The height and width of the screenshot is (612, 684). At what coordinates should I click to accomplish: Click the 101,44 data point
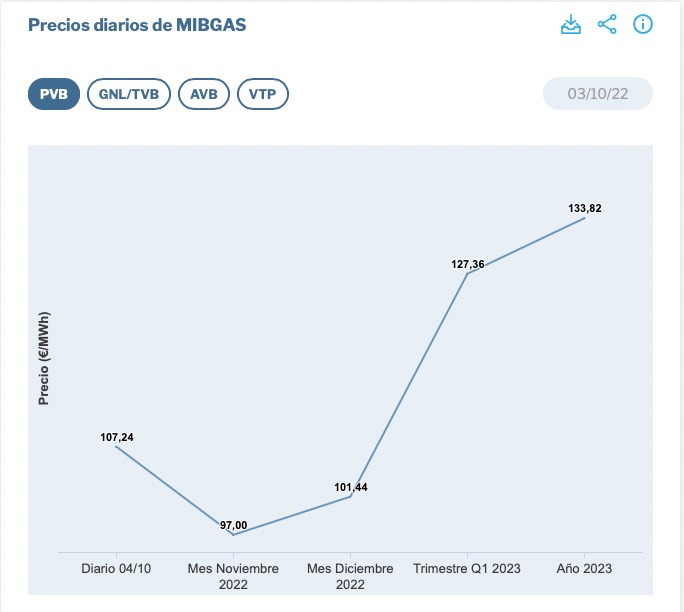point(351,497)
